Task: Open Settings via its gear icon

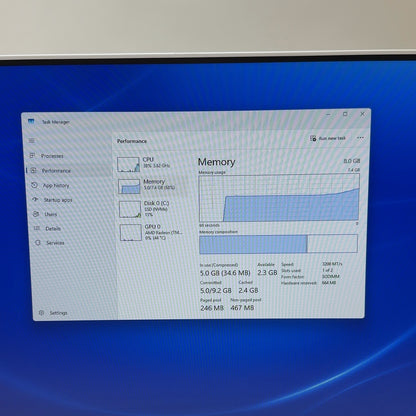Action: pyautogui.click(x=41, y=313)
